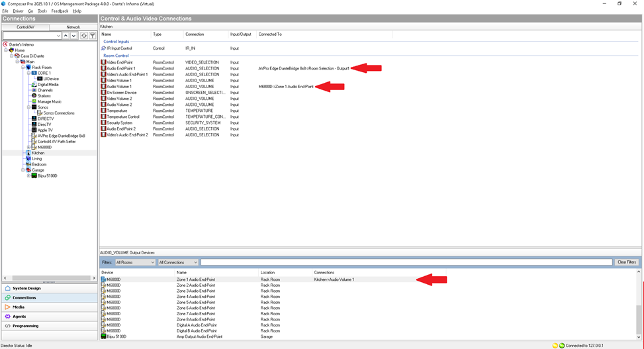Select Bijou 5100D Amp Output row
The image size is (644, 349).
coord(199,336)
